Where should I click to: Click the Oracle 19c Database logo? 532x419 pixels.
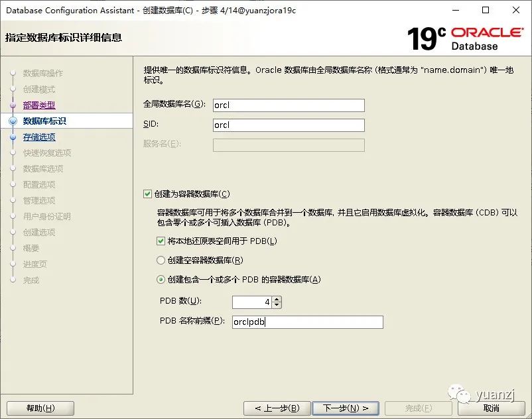click(x=465, y=38)
